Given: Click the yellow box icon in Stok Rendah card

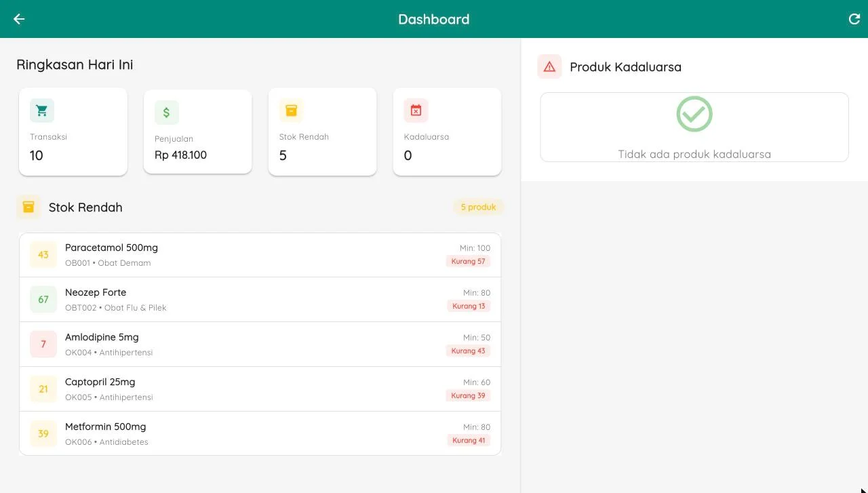Looking at the screenshot, I should point(292,111).
